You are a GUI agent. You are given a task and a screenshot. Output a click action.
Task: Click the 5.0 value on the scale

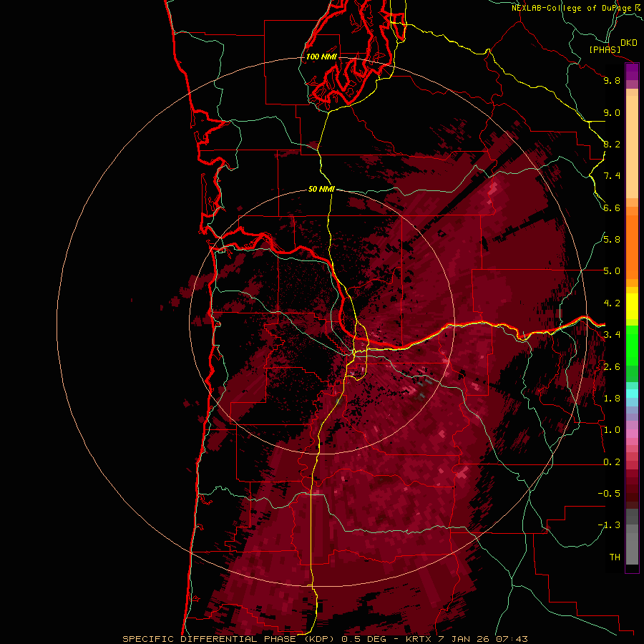pyautogui.click(x=612, y=271)
